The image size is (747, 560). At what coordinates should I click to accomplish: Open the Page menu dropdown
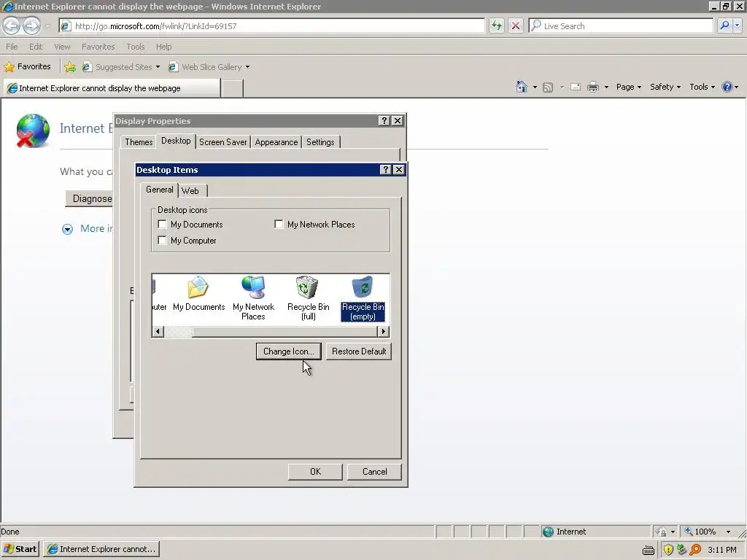pyautogui.click(x=628, y=87)
